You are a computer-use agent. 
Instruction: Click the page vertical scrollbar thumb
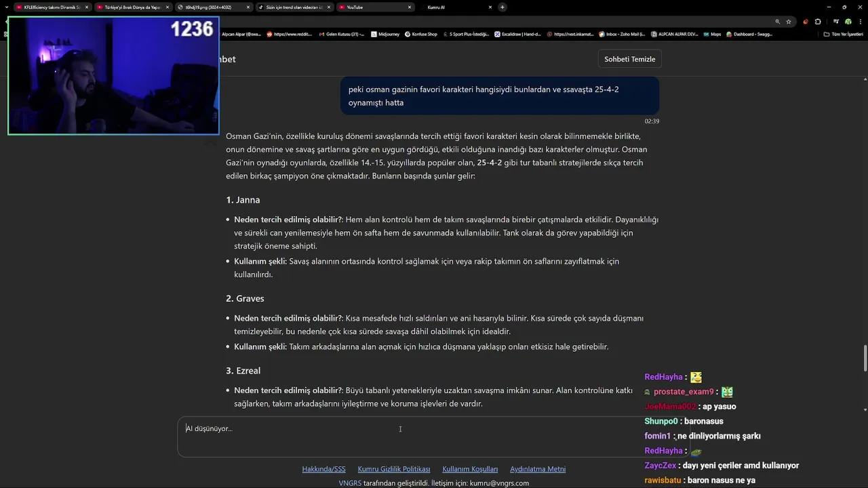point(865,358)
